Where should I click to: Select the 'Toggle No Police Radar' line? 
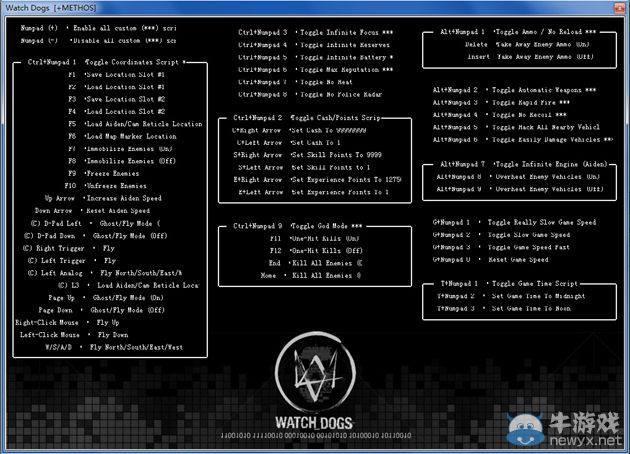click(x=310, y=95)
